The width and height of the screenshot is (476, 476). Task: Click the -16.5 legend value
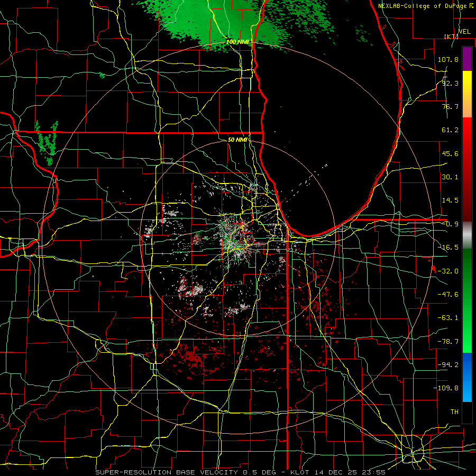[x=448, y=248]
